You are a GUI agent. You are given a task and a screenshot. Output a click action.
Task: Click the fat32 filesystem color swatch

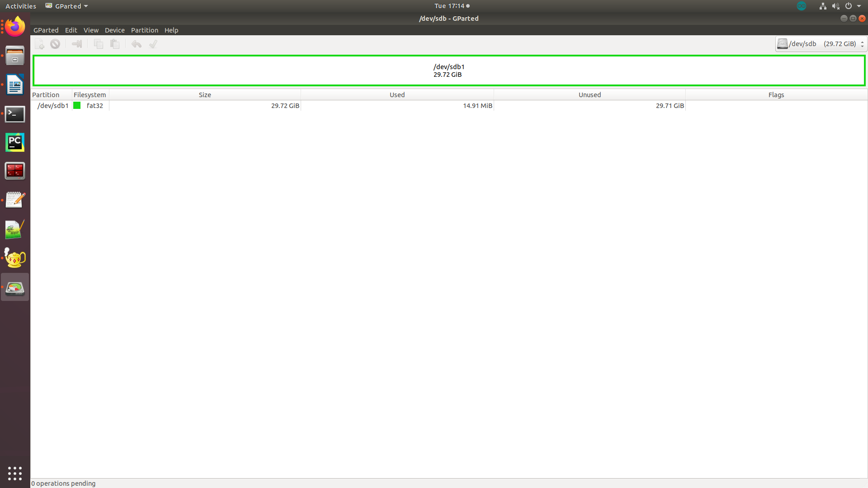point(76,105)
